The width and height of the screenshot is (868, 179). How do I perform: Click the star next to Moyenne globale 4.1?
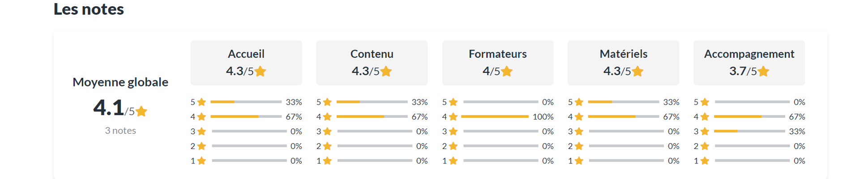click(141, 111)
